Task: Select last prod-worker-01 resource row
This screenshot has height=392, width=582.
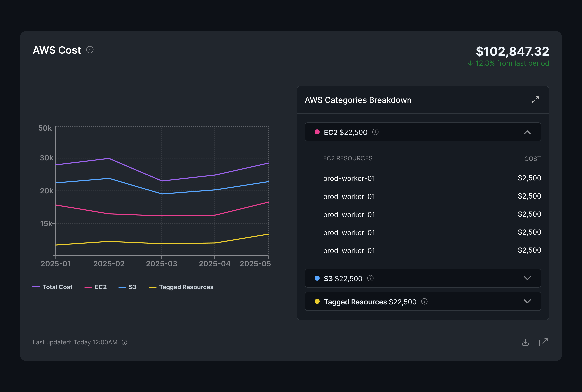Action: tap(349, 251)
